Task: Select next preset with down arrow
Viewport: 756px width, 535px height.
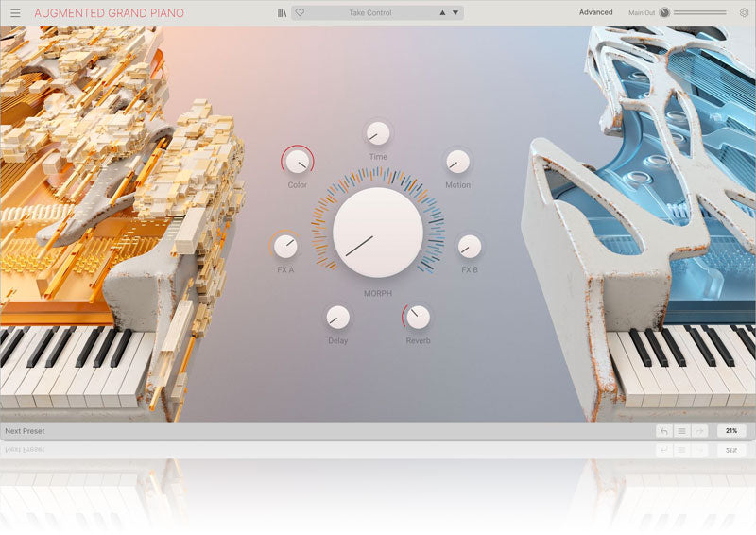Action: (x=455, y=13)
